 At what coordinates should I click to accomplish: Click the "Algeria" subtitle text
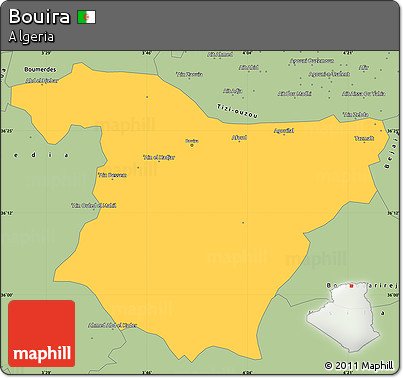pos(31,37)
